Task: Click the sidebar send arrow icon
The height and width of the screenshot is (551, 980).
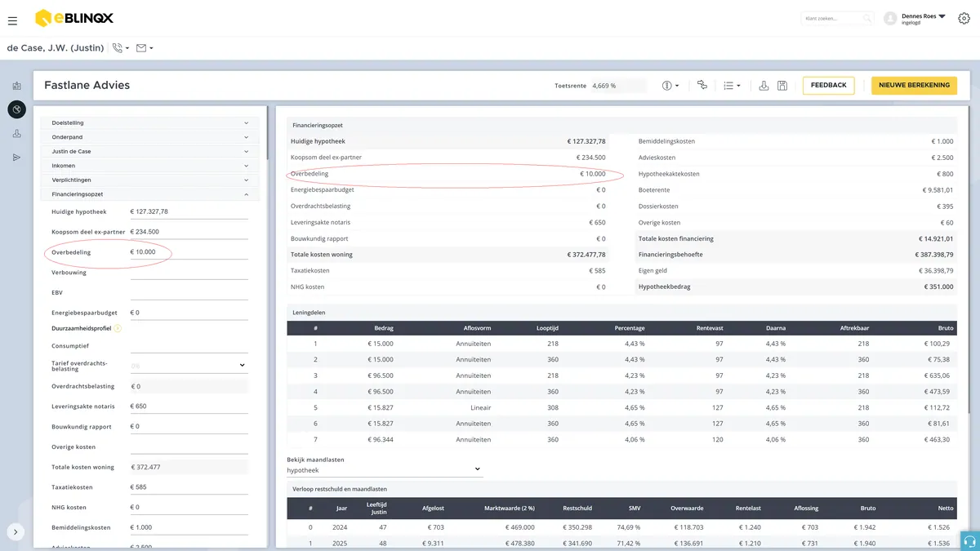Action: [x=16, y=158]
